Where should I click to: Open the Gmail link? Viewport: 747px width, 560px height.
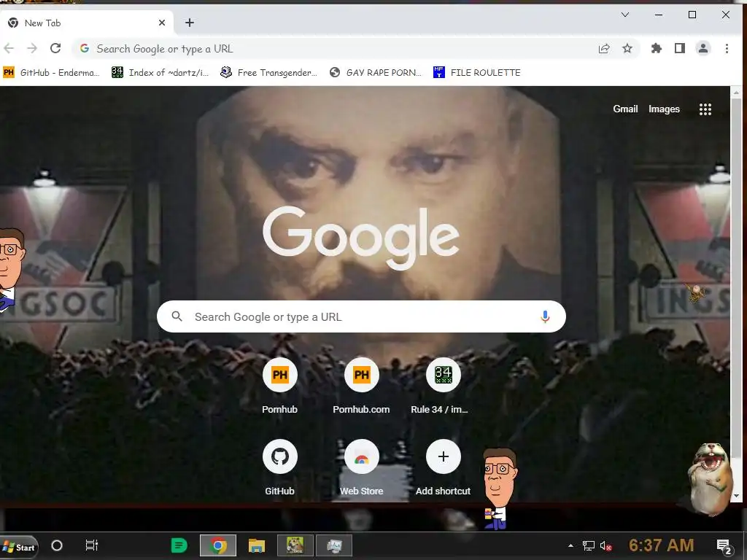coord(625,109)
